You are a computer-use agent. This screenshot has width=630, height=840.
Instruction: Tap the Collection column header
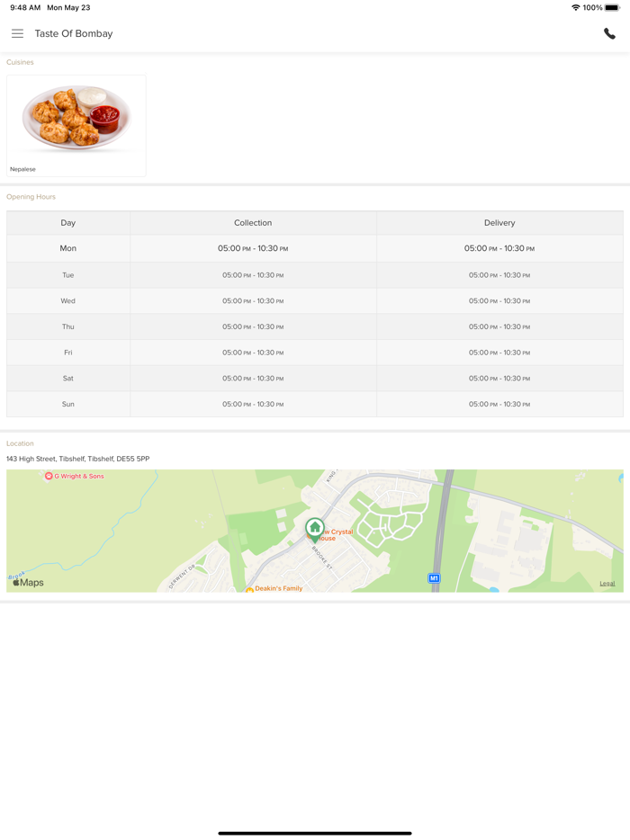pyautogui.click(x=253, y=223)
